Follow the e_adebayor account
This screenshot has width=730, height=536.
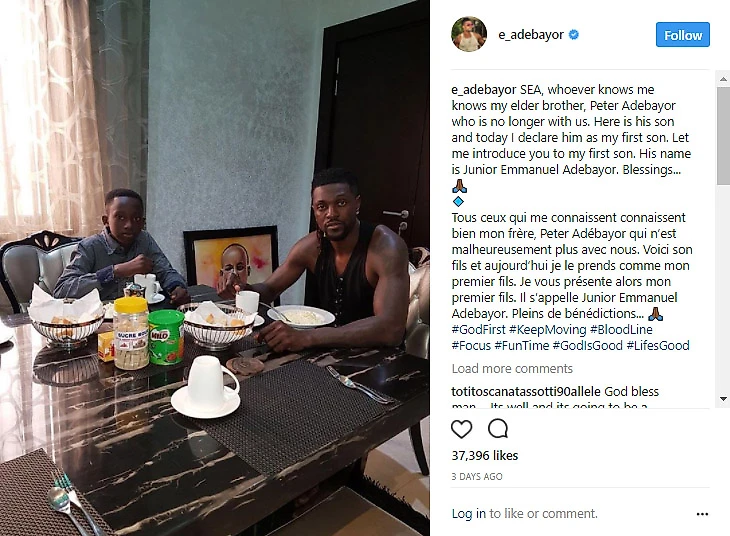[683, 35]
